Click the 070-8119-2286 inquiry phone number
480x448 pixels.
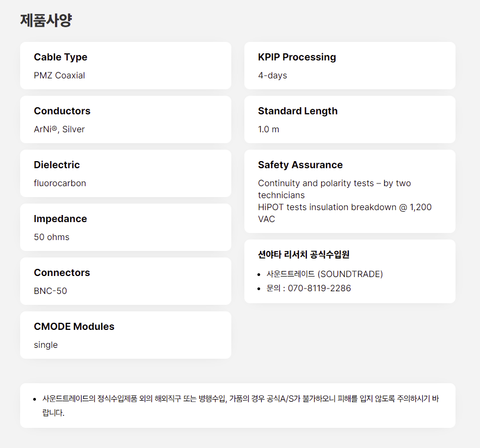(x=319, y=288)
